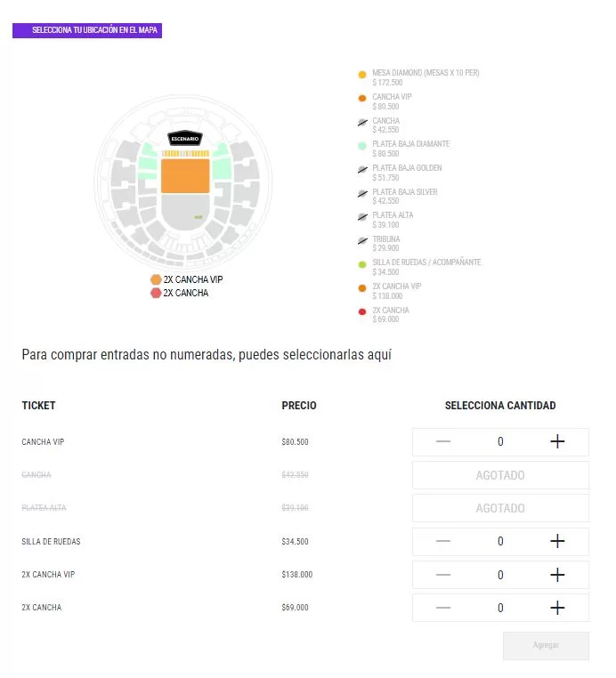Click the 'Selecciona tu ubicación en el mapa' banner
This screenshot has height=678, width=616.
(x=87, y=30)
